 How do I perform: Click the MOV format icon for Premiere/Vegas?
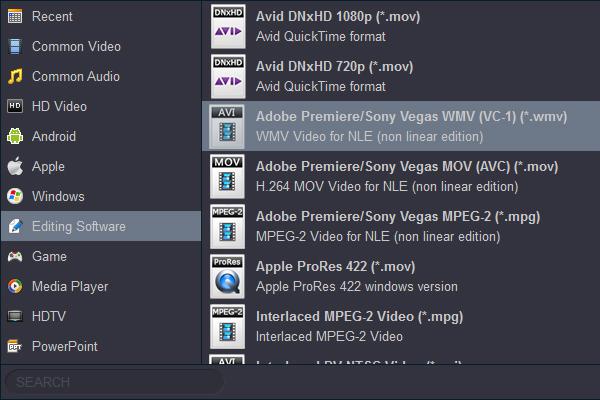[x=227, y=176]
